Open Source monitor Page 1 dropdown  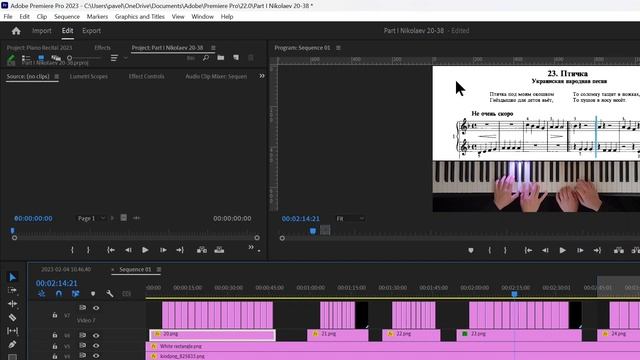(91, 218)
